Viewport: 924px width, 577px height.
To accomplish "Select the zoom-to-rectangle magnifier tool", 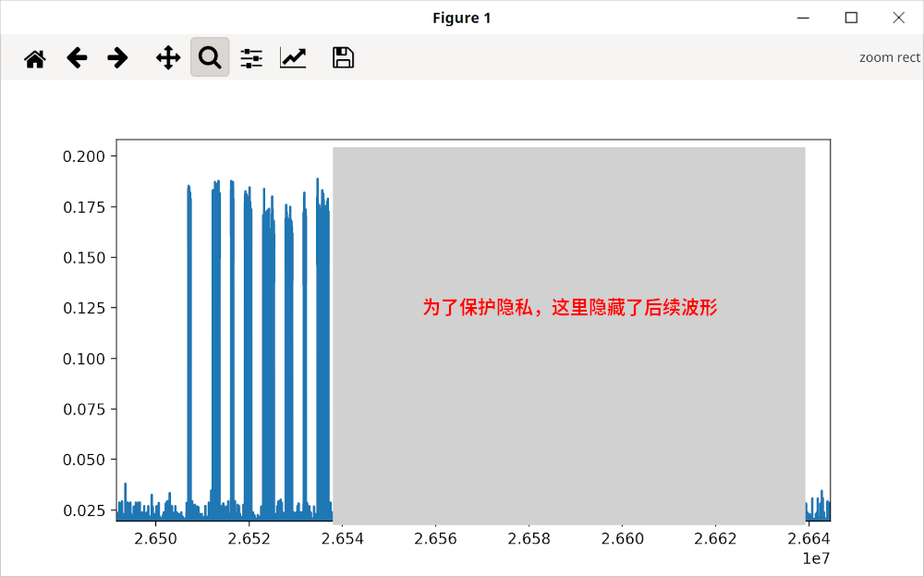I will 209,56.
